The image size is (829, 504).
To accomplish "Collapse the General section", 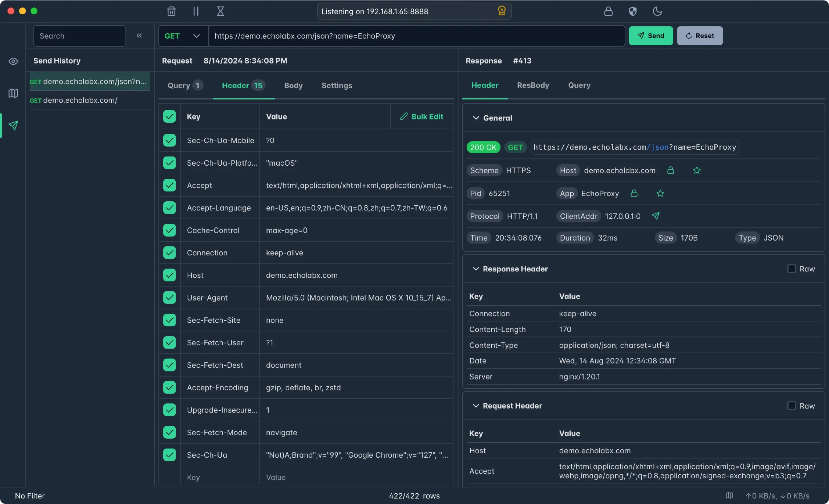I will pyautogui.click(x=475, y=118).
